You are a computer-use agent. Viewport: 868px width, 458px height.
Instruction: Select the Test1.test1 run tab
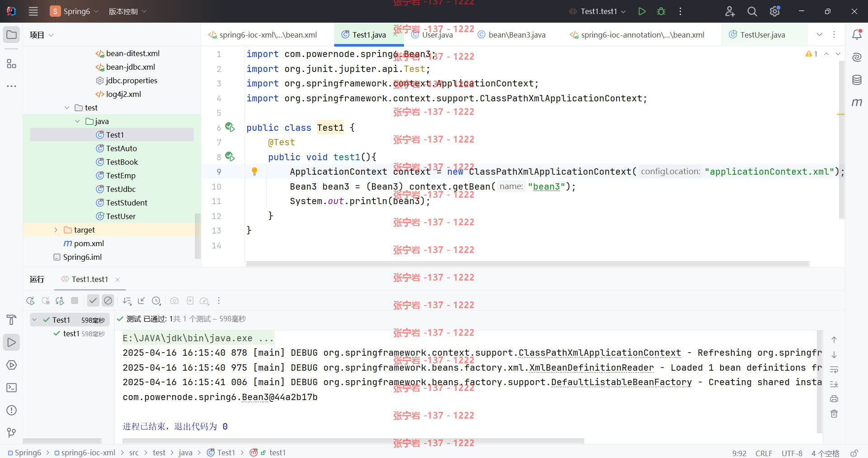point(90,279)
